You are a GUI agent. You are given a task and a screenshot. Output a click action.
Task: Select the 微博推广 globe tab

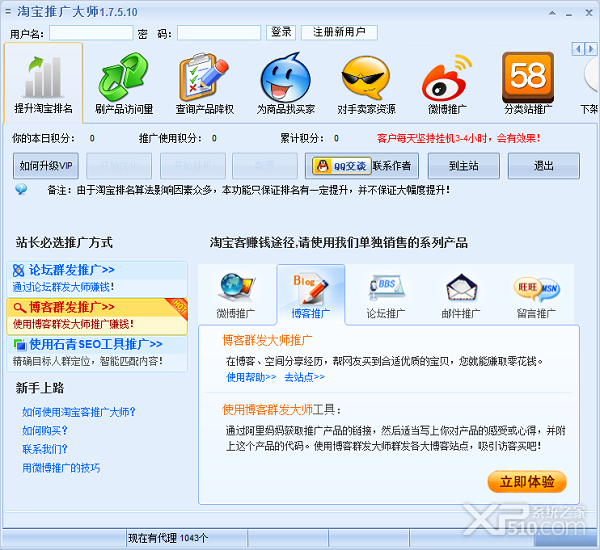pyautogui.click(x=236, y=295)
